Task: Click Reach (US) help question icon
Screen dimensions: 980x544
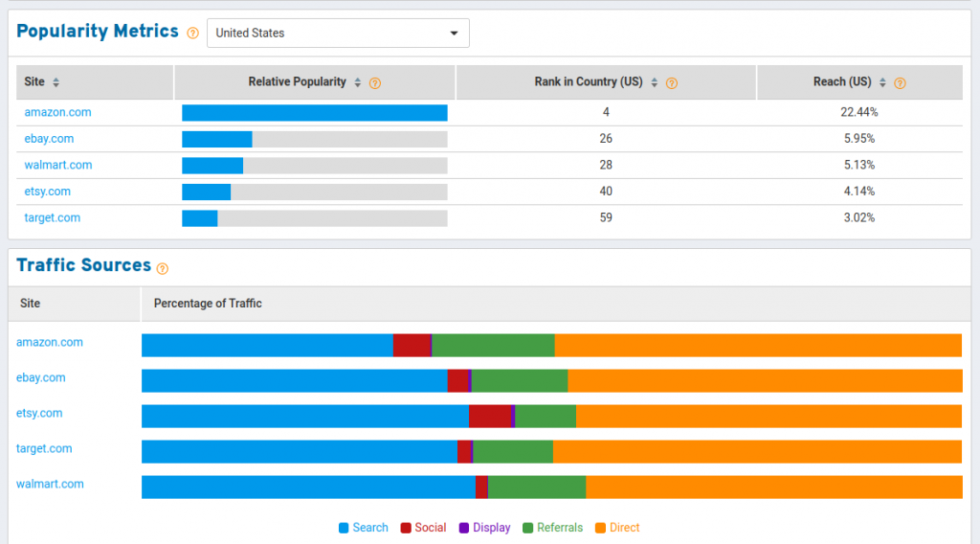Action: [900, 83]
